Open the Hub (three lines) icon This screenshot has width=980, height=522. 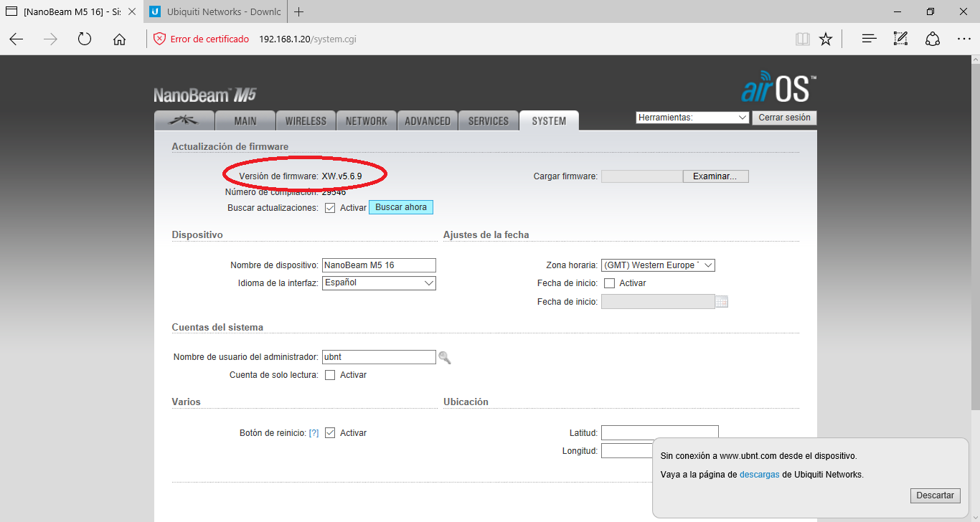click(x=870, y=39)
